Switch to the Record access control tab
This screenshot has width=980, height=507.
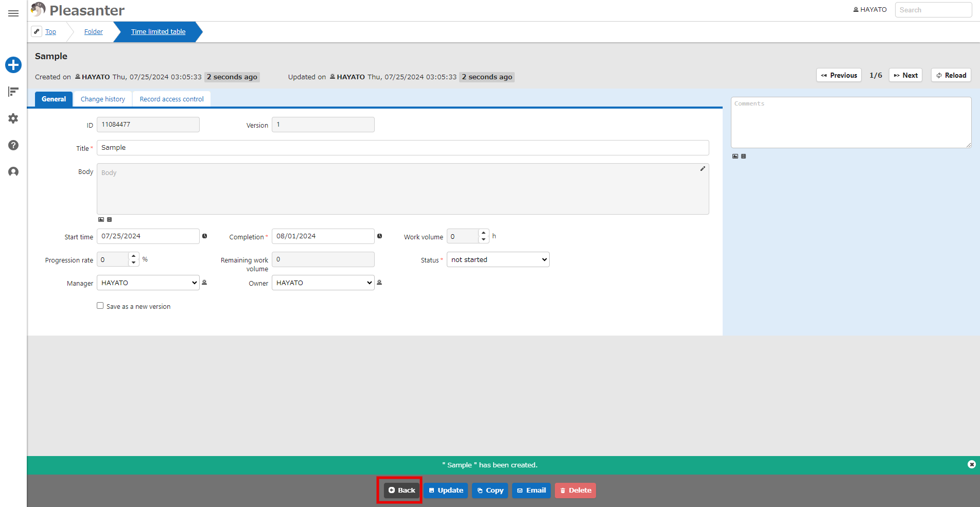[x=172, y=99]
